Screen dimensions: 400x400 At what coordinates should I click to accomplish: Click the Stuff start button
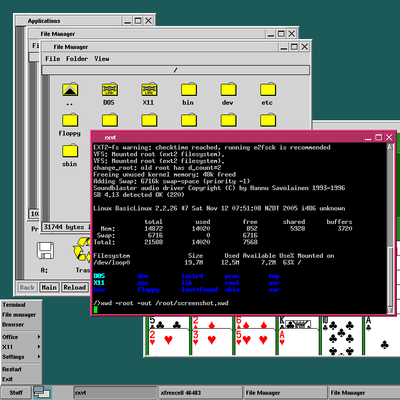point(16,392)
